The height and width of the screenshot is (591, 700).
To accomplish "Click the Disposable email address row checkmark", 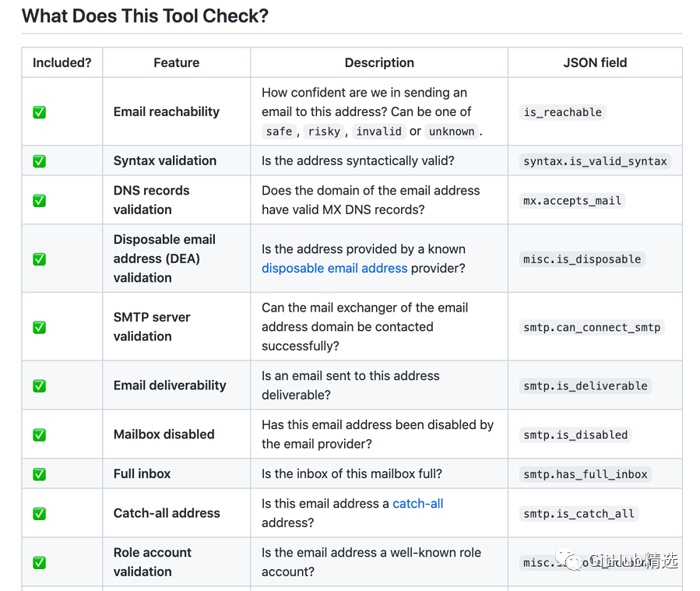I will 39,259.
